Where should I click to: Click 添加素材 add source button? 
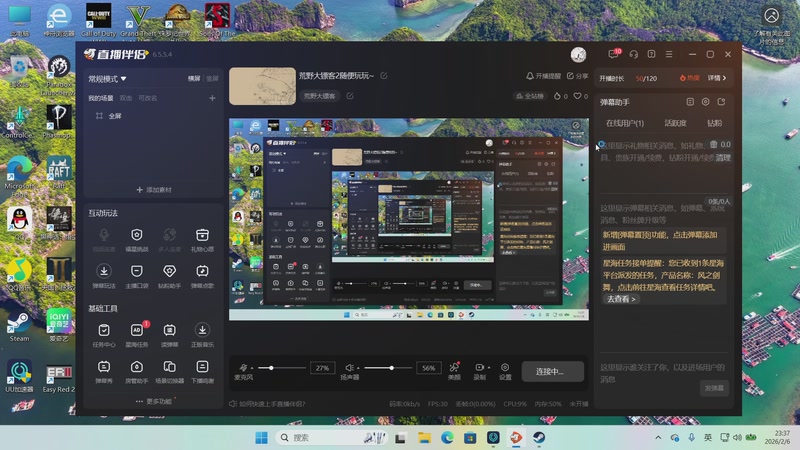pyautogui.click(x=154, y=190)
